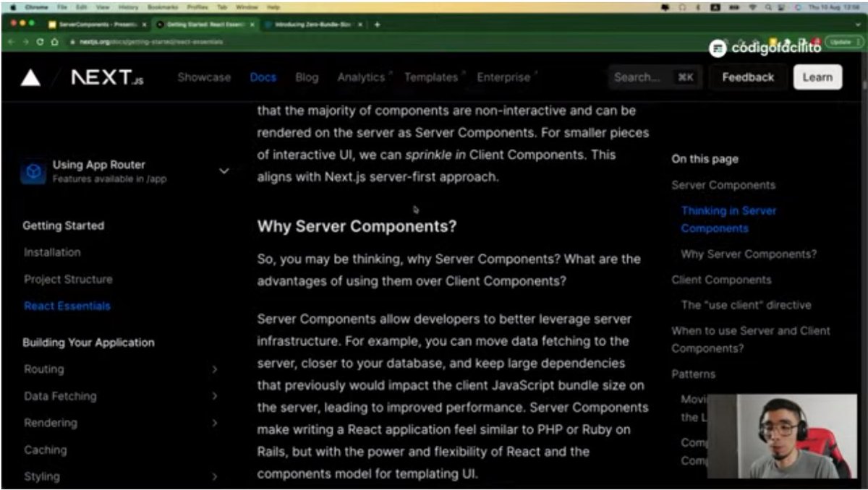868x490 pixels.
Task: Click the App Router cube icon
Action: (x=33, y=172)
